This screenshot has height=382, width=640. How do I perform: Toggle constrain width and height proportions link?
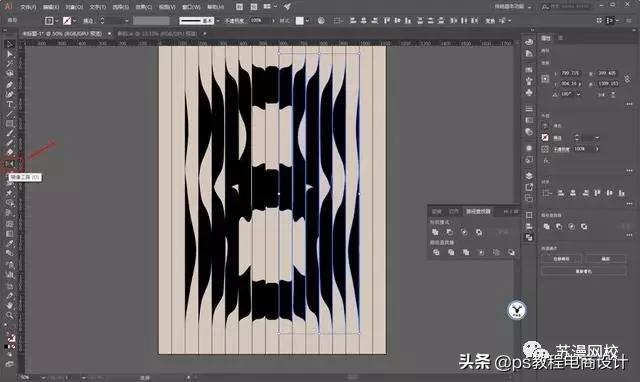[627, 78]
